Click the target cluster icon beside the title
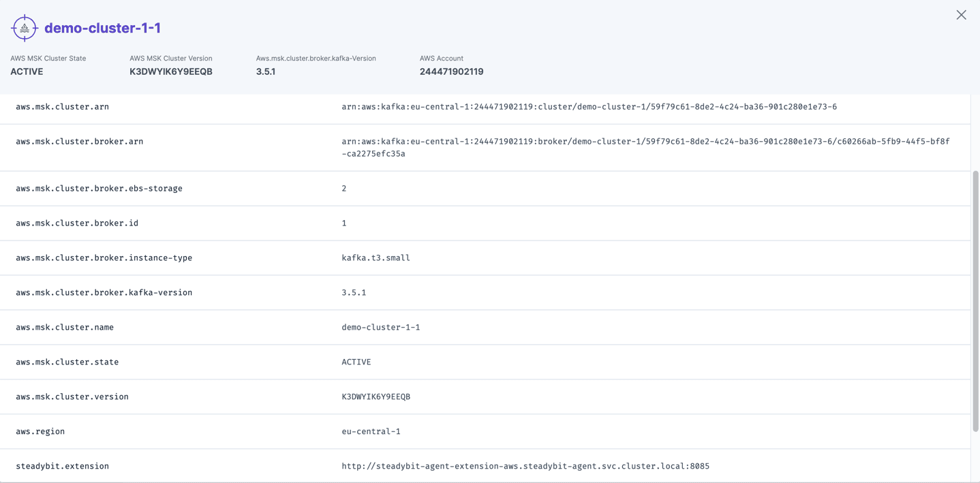The height and width of the screenshot is (483, 980). (x=24, y=27)
